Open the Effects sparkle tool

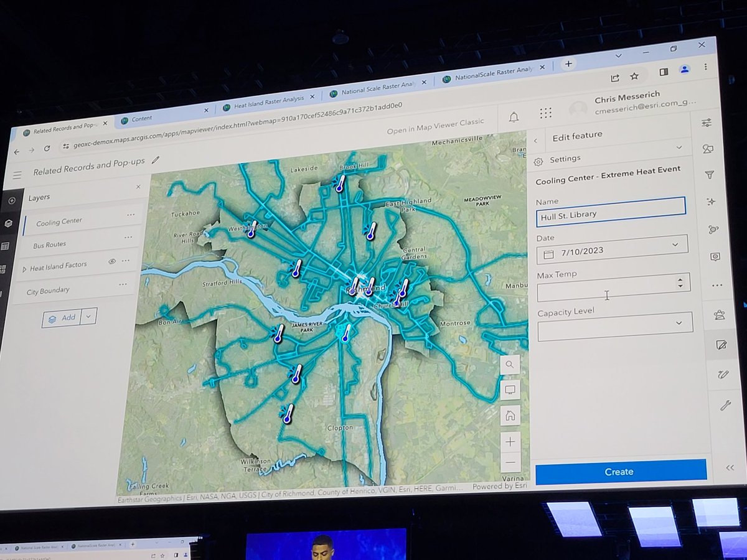click(712, 200)
